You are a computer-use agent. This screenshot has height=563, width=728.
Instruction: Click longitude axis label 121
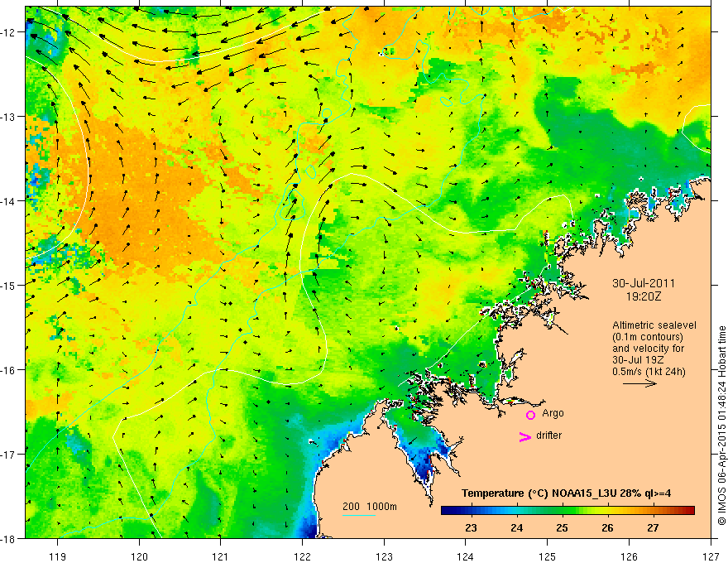tap(221, 556)
